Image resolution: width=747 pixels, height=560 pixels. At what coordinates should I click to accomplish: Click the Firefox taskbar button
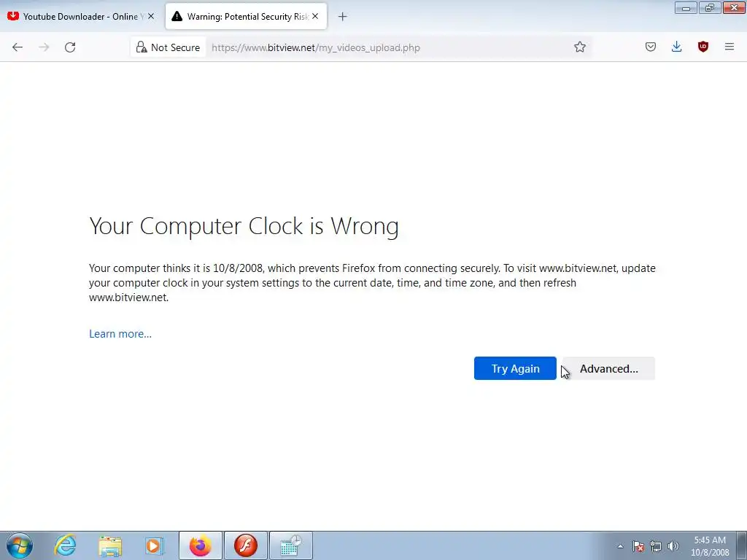pyautogui.click(x=201, y=545)
